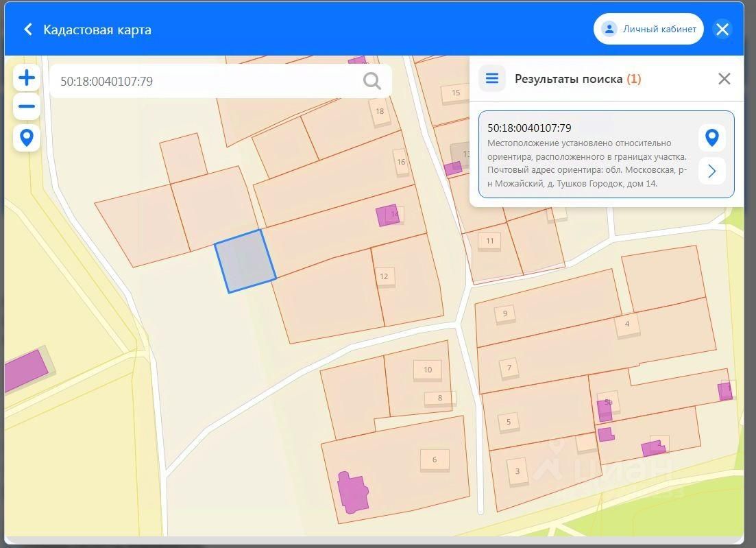Zoom out with the minus button
Image resolution: width=756 pixels, height=548 pixels.
(x=27, y=106)
